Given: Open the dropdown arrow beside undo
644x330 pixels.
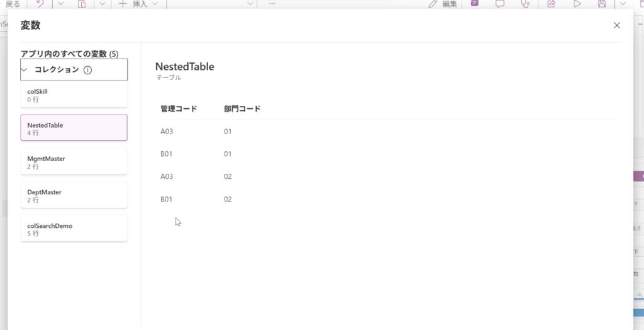Looking at the screenshot, I should click(x=60, y=4).
